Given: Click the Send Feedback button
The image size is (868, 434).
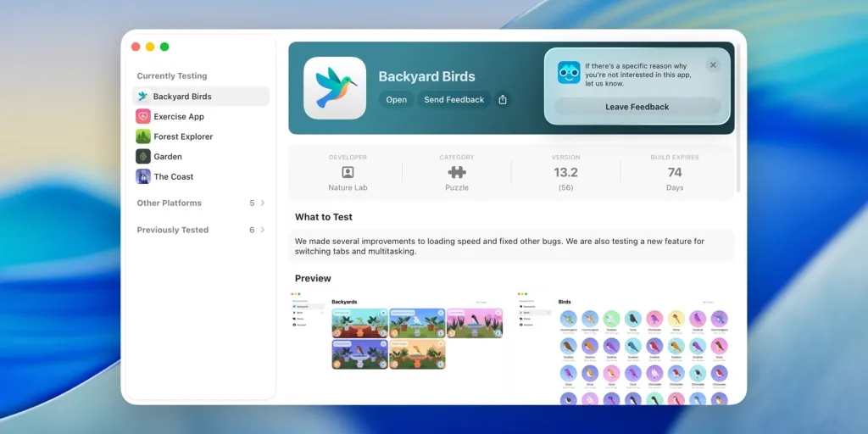Looking at the screenshot, I should [x=453, y=99].
